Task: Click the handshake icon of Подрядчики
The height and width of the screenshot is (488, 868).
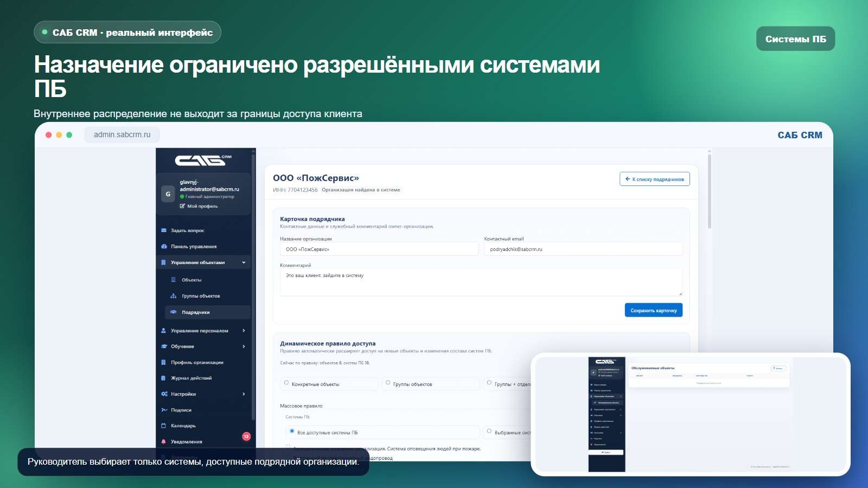Action: coord(174,312)
